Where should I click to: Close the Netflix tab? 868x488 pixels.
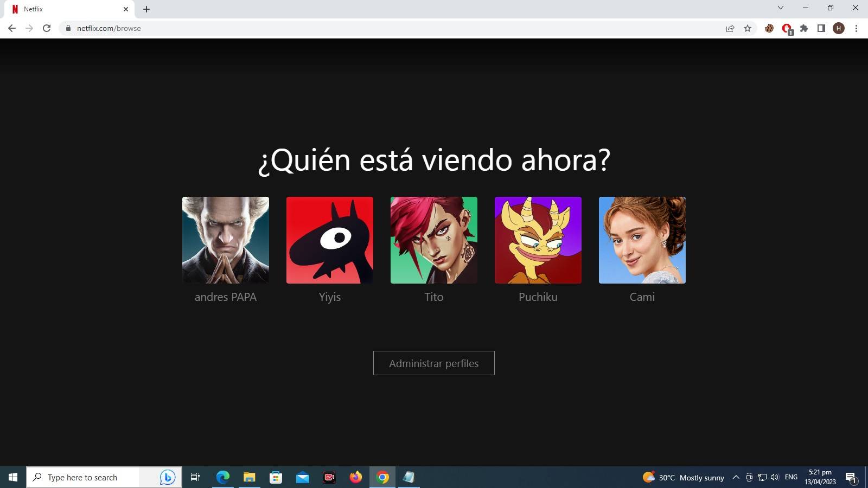click(126, 9)
